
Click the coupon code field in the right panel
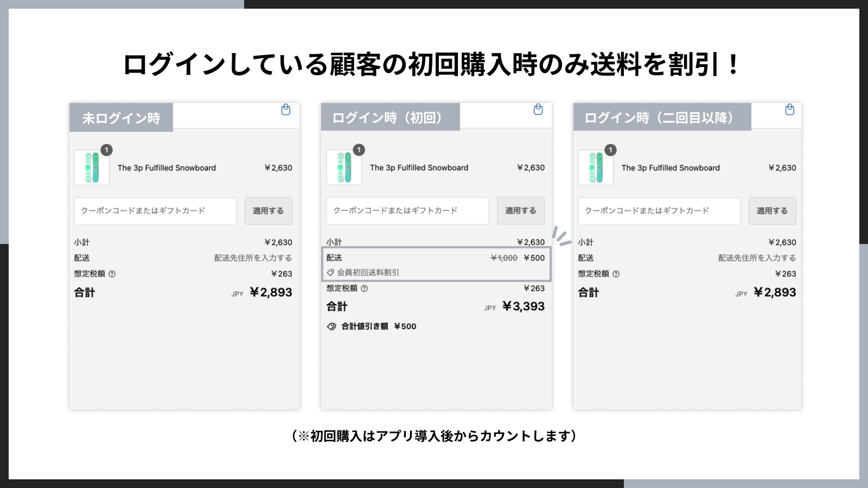(659, 211)
